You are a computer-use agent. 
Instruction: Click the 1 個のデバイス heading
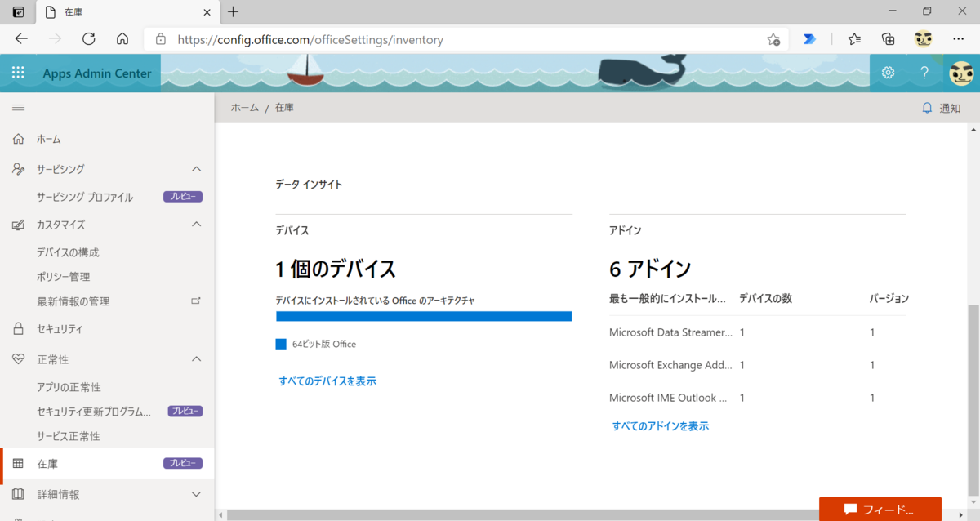[336, 269]
